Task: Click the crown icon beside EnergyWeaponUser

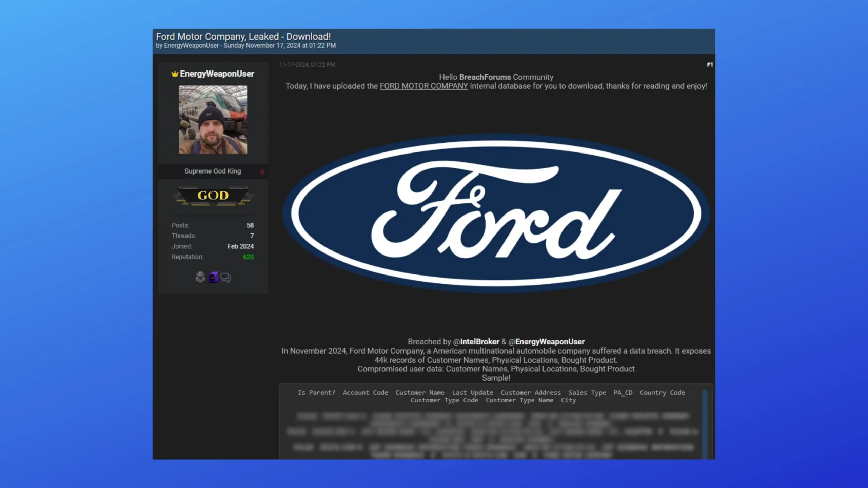Action: (175, 74)
